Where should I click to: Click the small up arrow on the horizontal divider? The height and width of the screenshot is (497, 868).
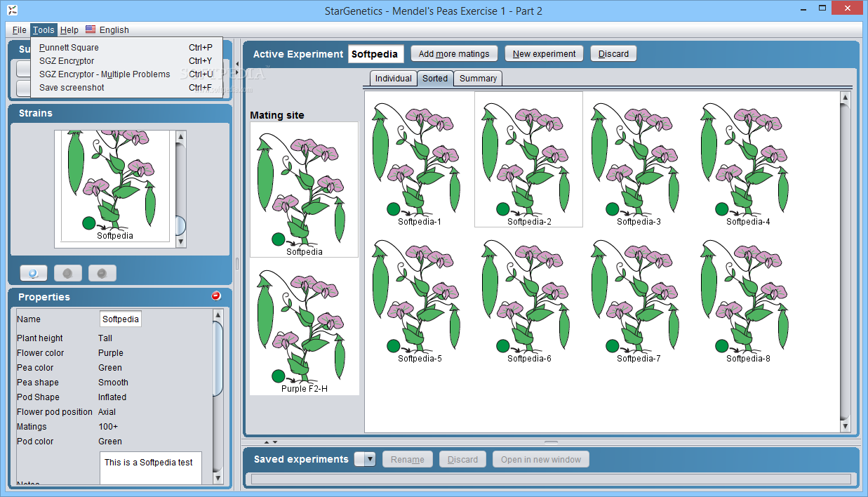pyautogui.click(x=266, y=442)
